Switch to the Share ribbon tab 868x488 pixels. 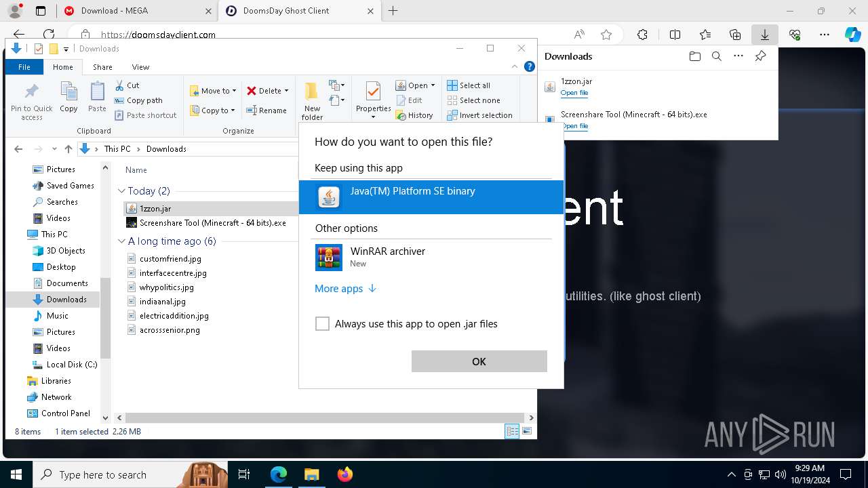tap(102, 67)
